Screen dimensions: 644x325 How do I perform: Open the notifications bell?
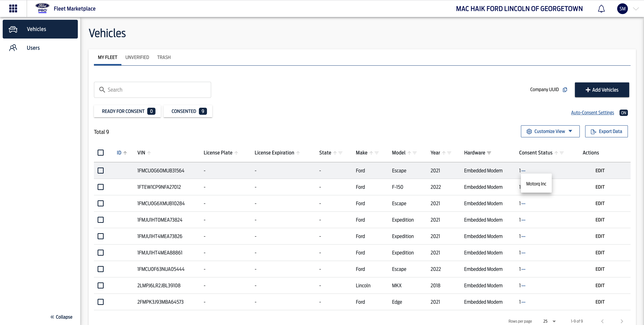pyautogui.click(x=601, y=9)
